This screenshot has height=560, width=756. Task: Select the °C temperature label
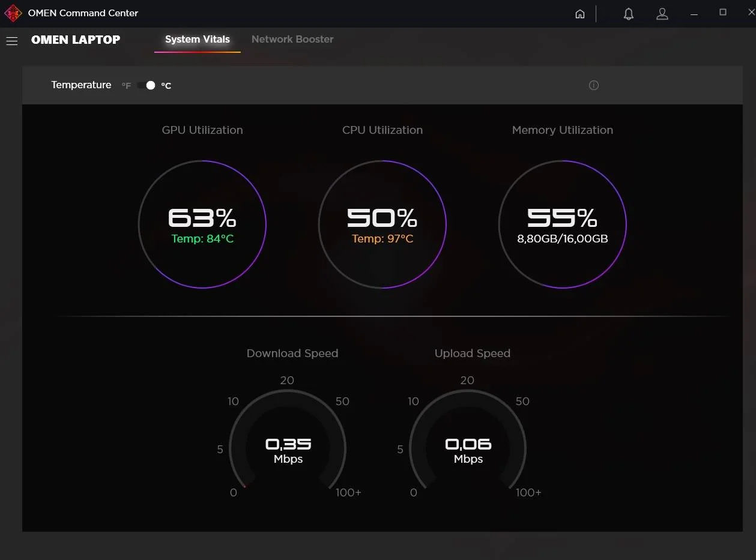click(166, 86)
